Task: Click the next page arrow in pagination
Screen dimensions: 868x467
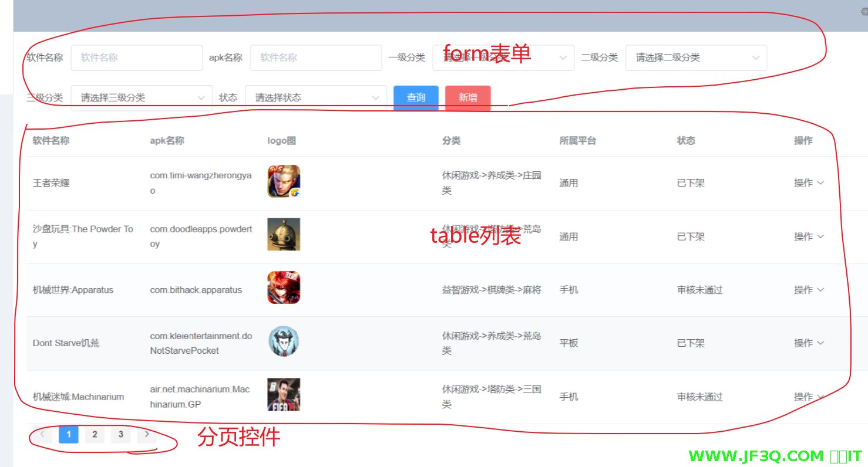Action: pos(146,434)
